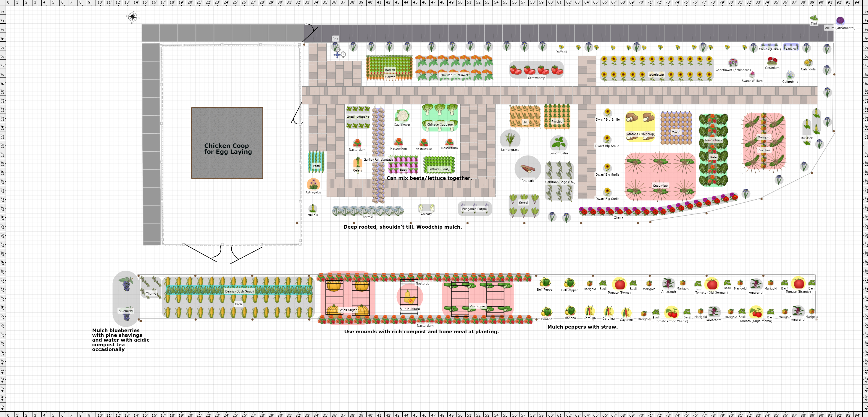Click the Bell Pepper plant label
The height and width of the screenshot is (417, 868).
pyautogui.click(x=546, y=289)
